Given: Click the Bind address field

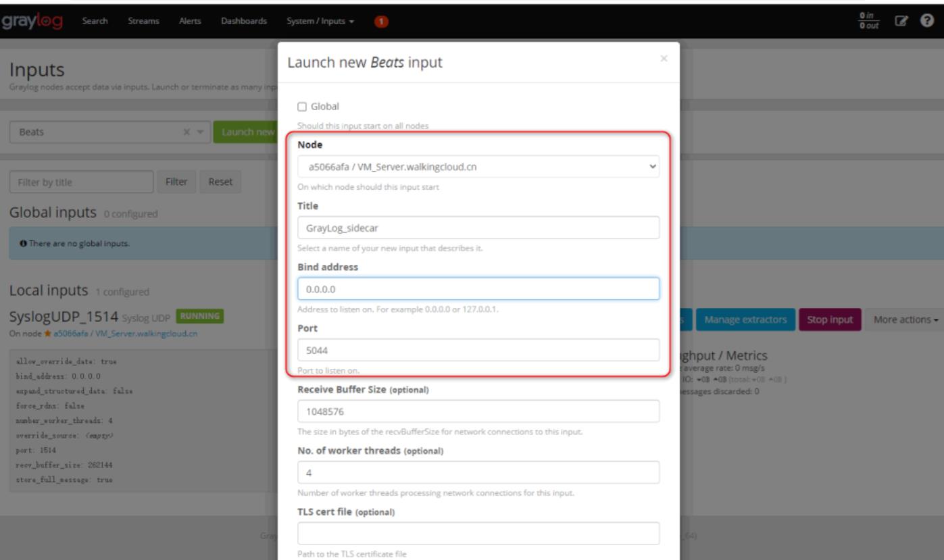Looking at the screenshot, I should click(478, 288).
